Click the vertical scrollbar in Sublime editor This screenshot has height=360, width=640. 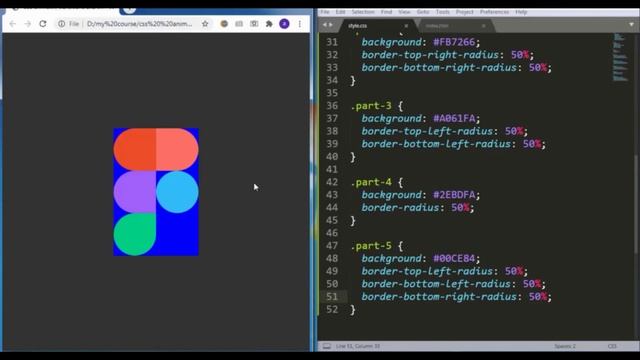[x=636, y=204]
